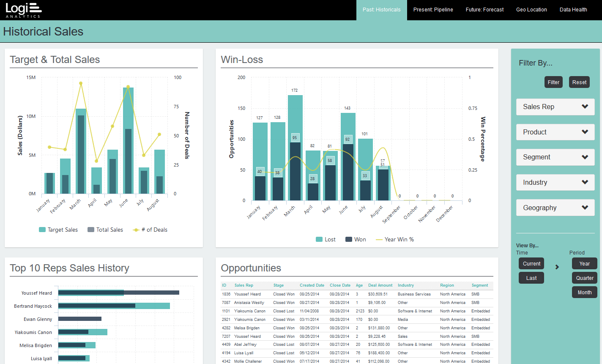
Task: Toggle # of Deals legend marker
Action: click(x=136, y=230)
